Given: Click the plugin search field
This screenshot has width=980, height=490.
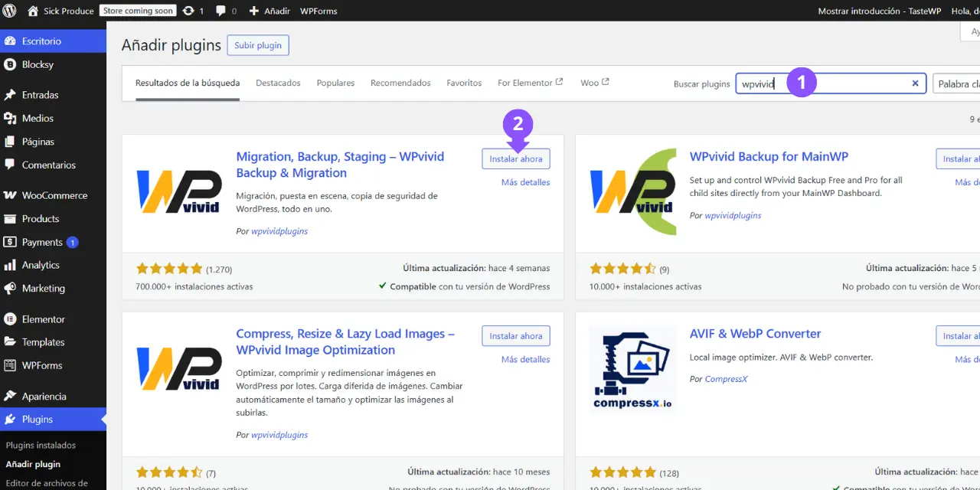Looking at the screenshot, I should (831, 83).
